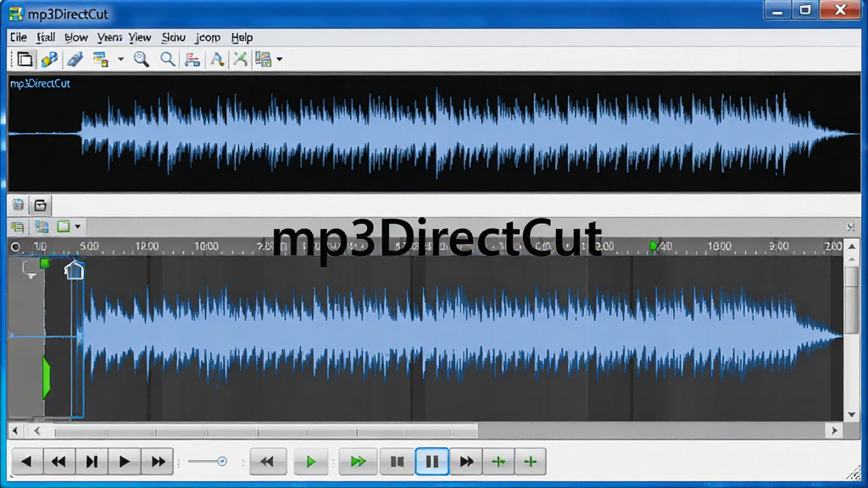Click the green list icon in the track toolbar

18,227
